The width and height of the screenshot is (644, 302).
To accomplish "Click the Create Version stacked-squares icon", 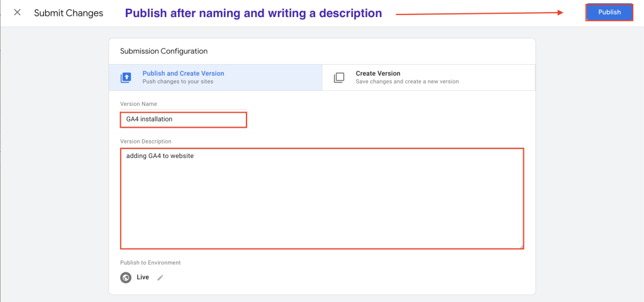I will pos(339,77).
